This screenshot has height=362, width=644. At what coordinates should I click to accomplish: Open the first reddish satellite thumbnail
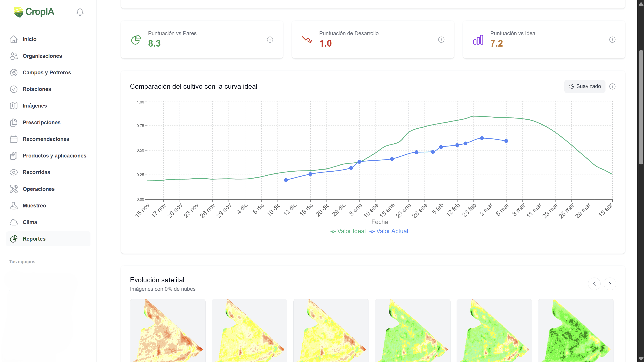(167, 330)
